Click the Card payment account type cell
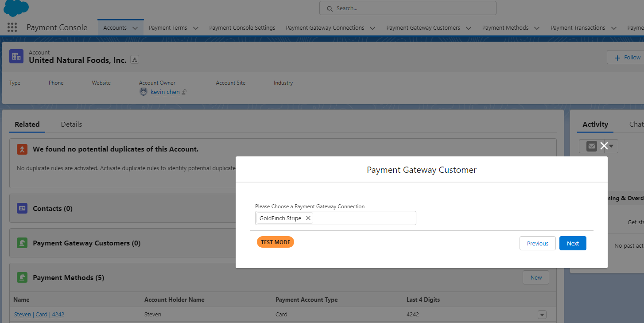 pos(281,315)
